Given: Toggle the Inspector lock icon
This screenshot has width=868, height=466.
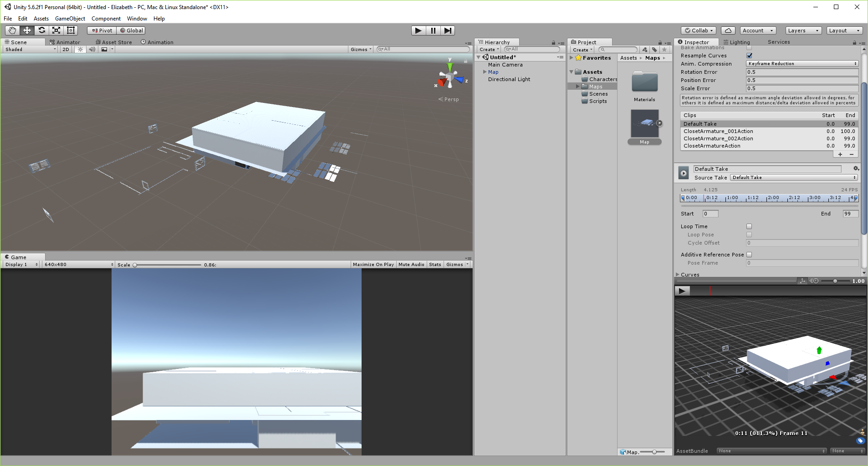Looking at the screenshot, I should [x=855, y=42].
